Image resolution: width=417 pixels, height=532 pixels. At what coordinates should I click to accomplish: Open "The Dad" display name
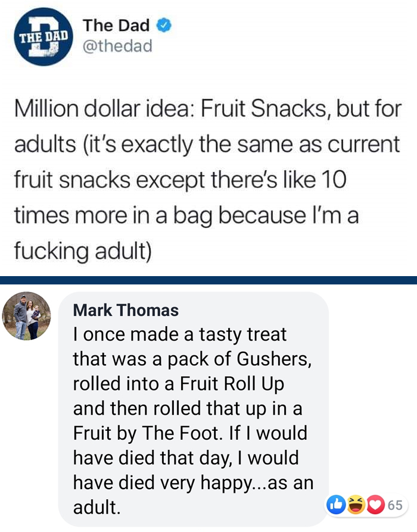coord(116,26)
